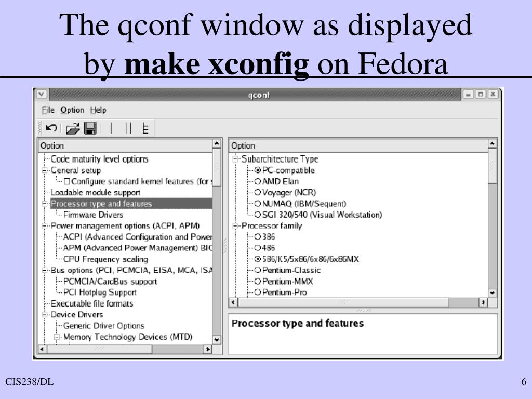The height and width of the screenshot is (399, 532).
Task: Switch to single view toolbar icon
Action: (x=111, y=128)
